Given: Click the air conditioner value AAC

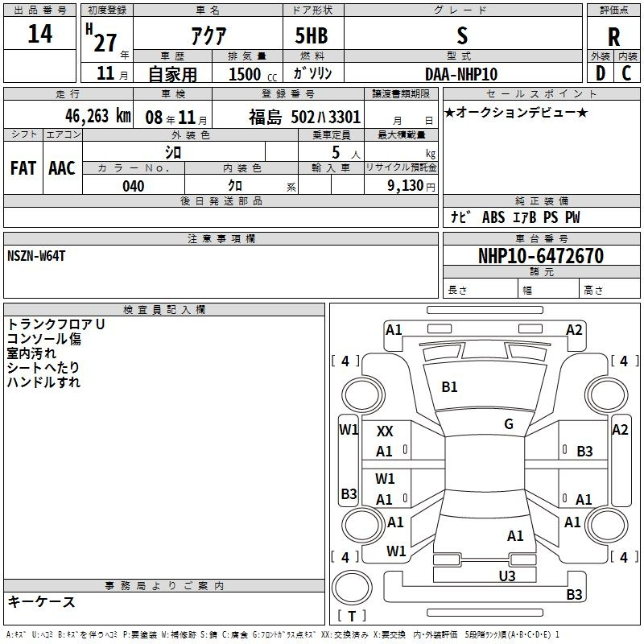Looking at the screenshot, I should tap(62, 168).
